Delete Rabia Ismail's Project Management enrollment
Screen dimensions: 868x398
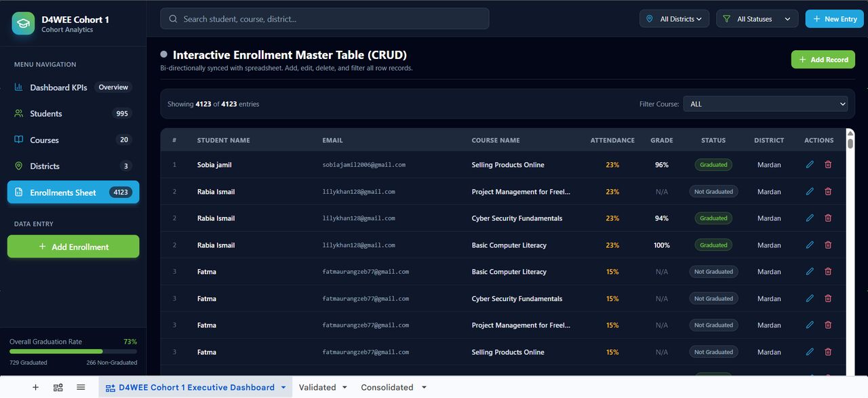828,192
